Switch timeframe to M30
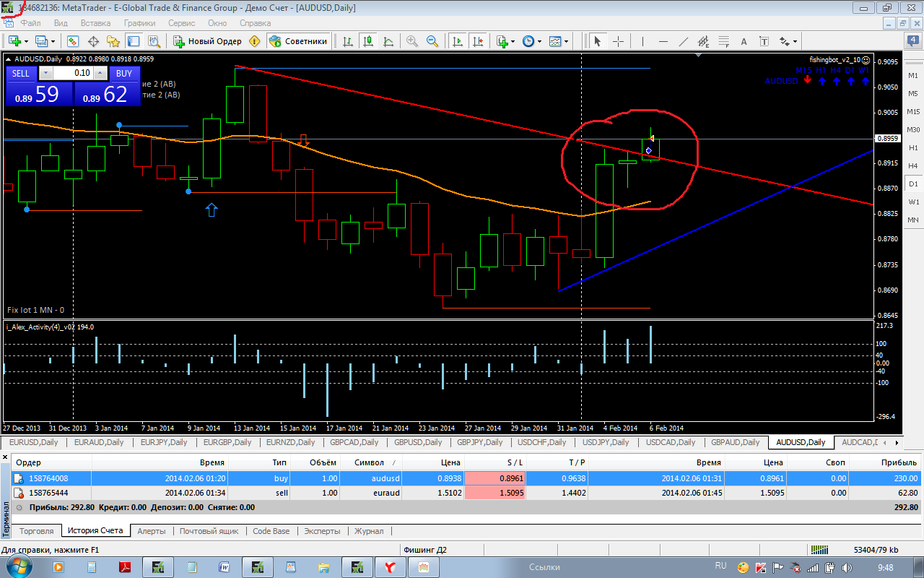Screen dimensions: 924x578 click(x=913, y=130)
